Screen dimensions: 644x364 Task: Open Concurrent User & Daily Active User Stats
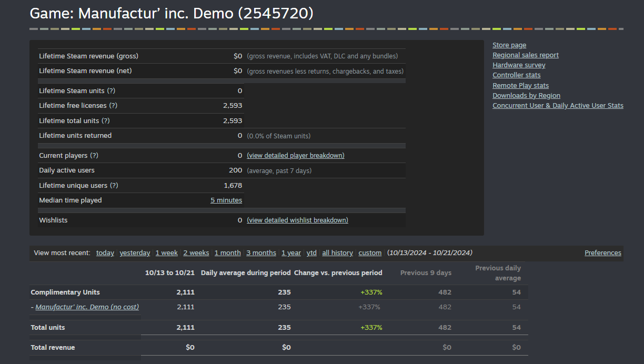pos(558,106)
